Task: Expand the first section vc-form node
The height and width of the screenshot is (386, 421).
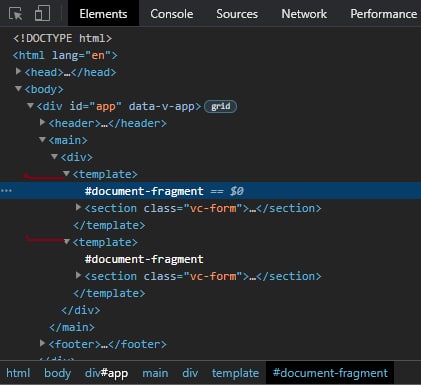Action: [x=78, y=207]
